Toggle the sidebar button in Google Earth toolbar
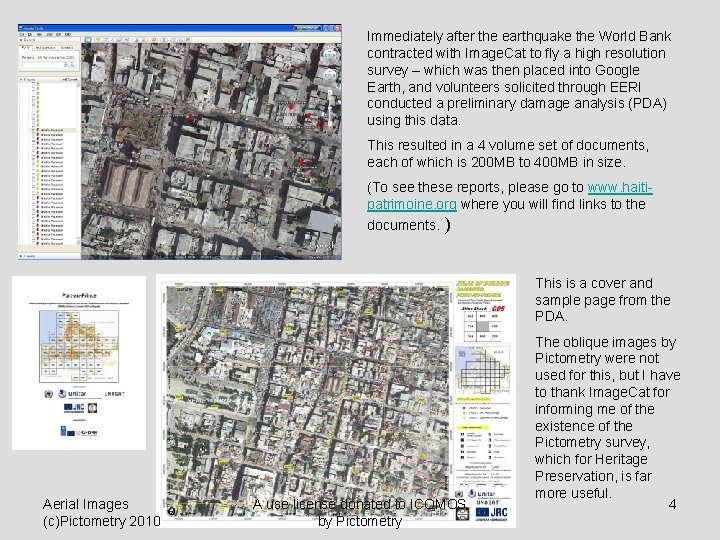 (88, 40)
